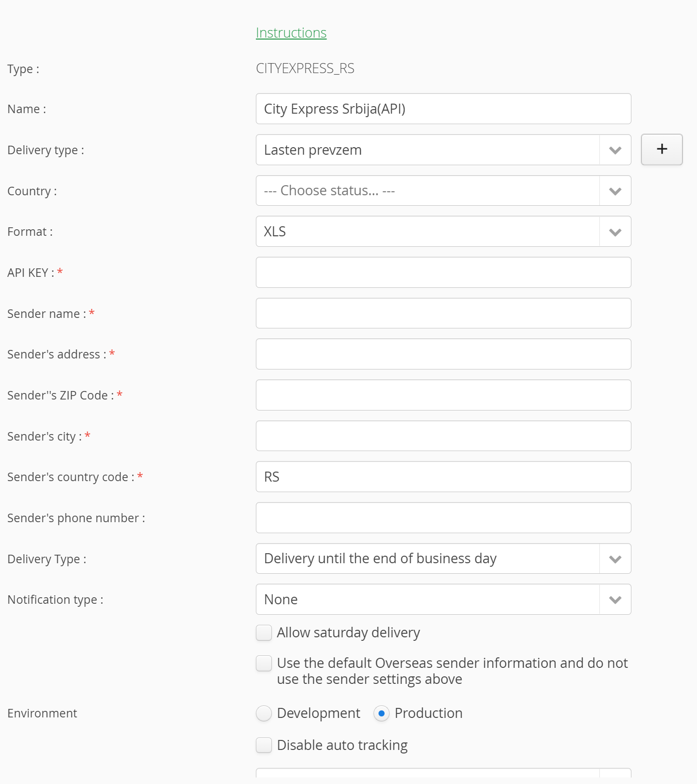Click the API KEY input field
697x784 pixels.
point(443,272)
